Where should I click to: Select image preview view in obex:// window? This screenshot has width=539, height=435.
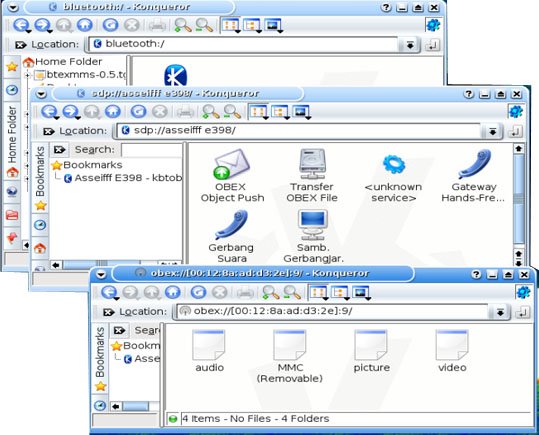click(361, 293)
